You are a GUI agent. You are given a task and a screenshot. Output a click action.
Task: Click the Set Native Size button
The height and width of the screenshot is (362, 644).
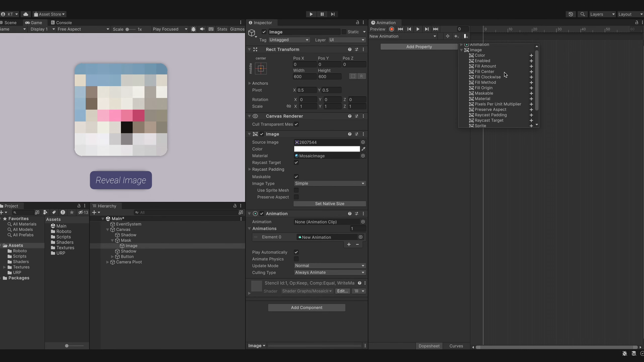(330, 204)
